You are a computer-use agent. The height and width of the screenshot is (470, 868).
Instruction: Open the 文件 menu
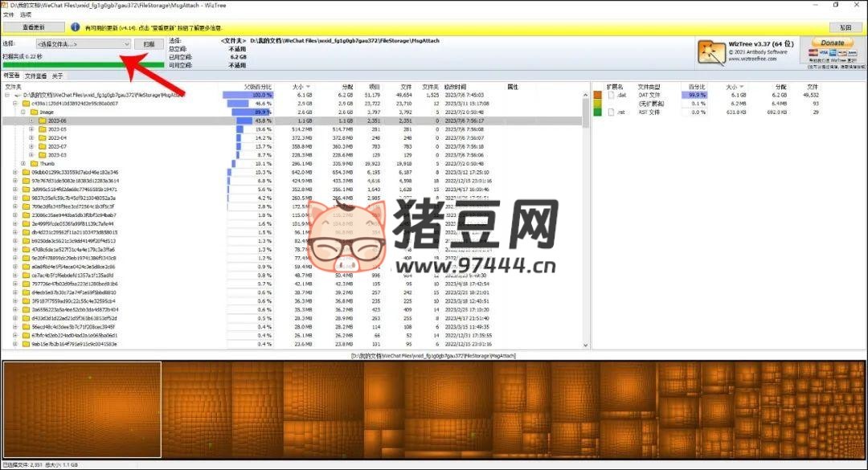coord(8,14)
